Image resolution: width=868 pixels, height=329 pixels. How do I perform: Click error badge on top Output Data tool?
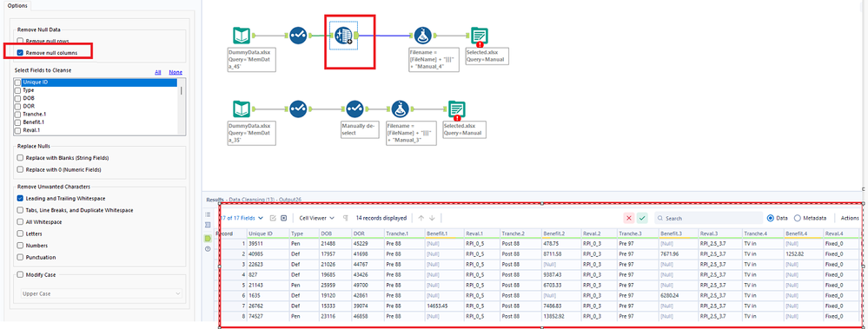(480, 44)
